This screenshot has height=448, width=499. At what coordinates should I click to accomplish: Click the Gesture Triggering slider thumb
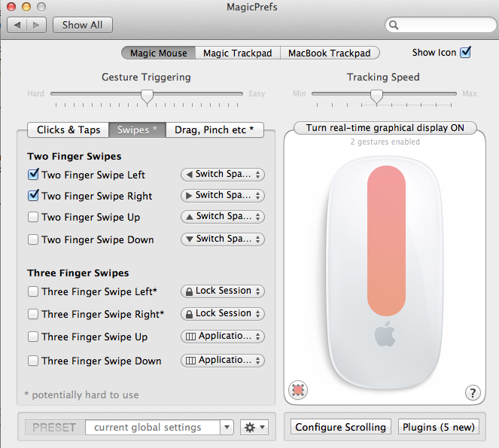[147, 96]
